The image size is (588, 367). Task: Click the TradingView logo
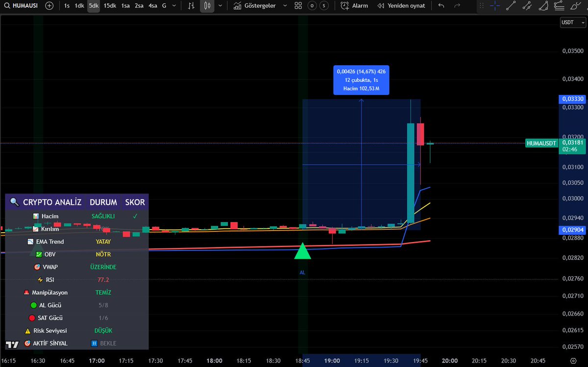pyautogui.click(x=12, y=343)
